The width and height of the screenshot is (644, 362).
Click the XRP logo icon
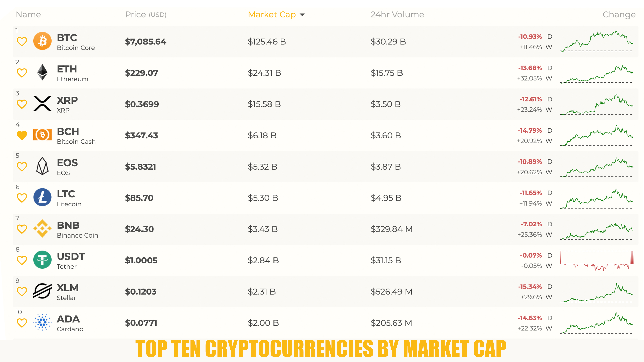42,103
